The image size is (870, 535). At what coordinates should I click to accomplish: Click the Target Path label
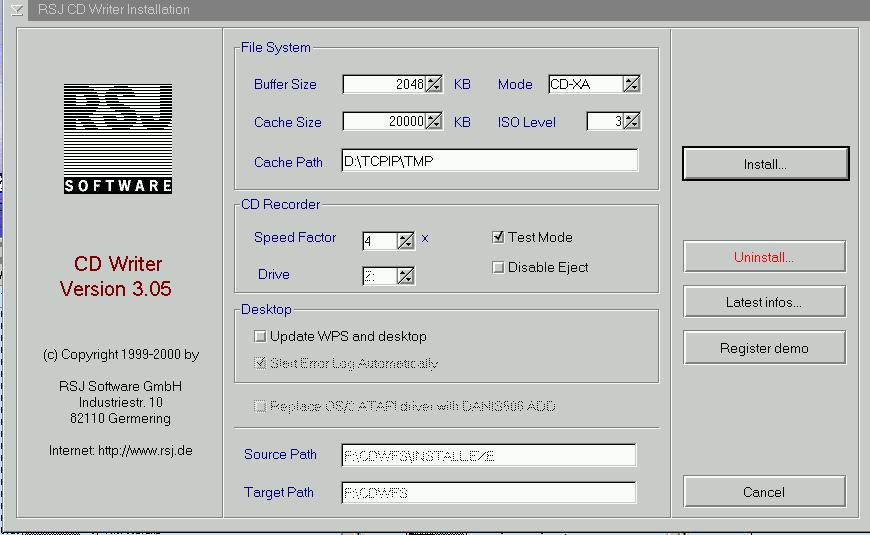[x=279, y=492]
